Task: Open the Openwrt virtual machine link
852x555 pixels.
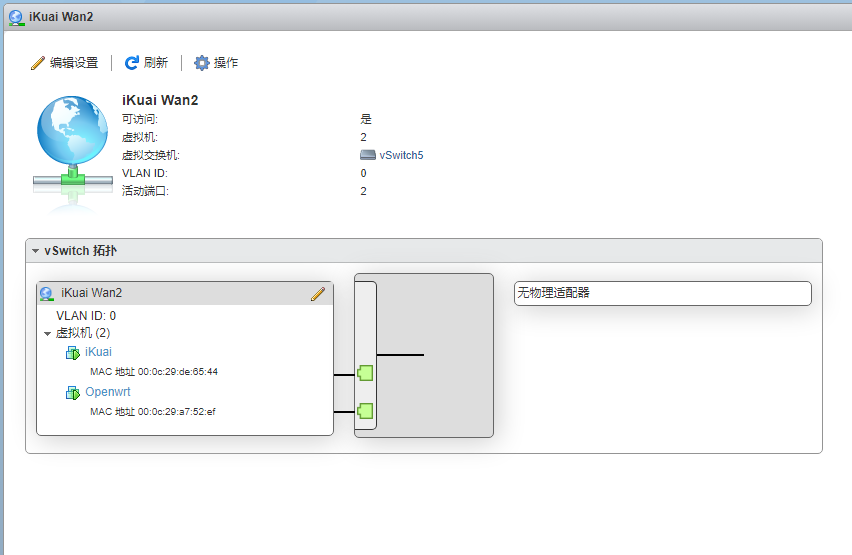Action: [x=108, y=391]
